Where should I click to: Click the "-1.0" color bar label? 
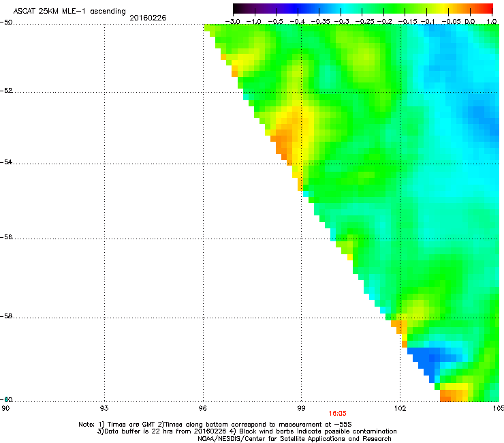[x=254, y=22]
